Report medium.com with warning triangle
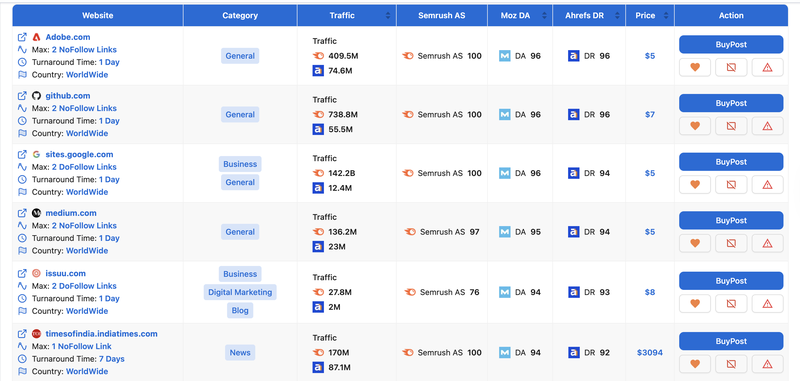 coord(767,243)
